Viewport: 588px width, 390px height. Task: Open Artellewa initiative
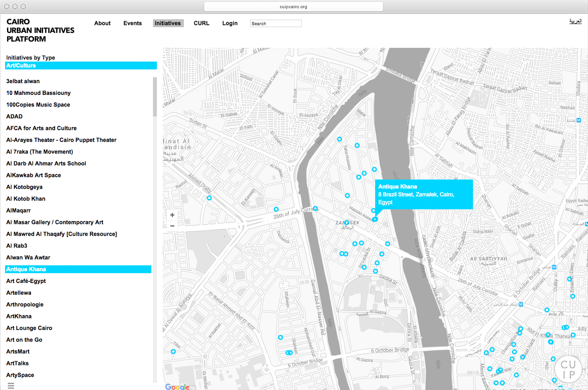[19, 293]
